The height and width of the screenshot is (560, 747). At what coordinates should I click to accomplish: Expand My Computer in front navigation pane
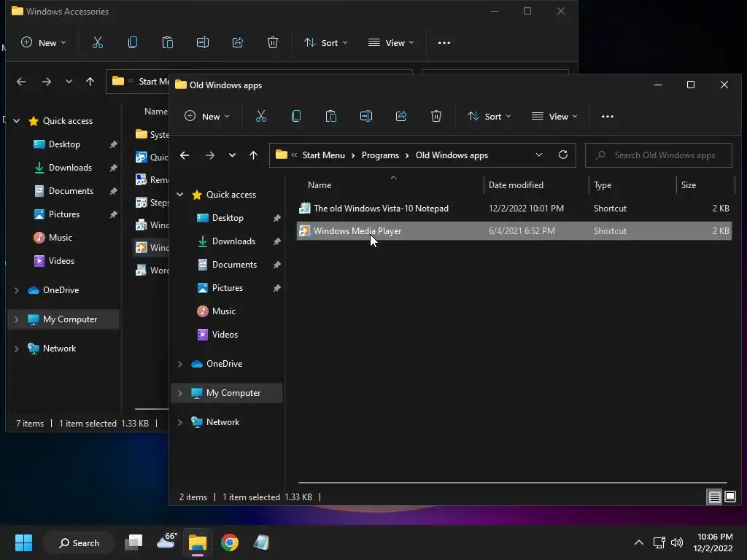click(x=180, y=393)
